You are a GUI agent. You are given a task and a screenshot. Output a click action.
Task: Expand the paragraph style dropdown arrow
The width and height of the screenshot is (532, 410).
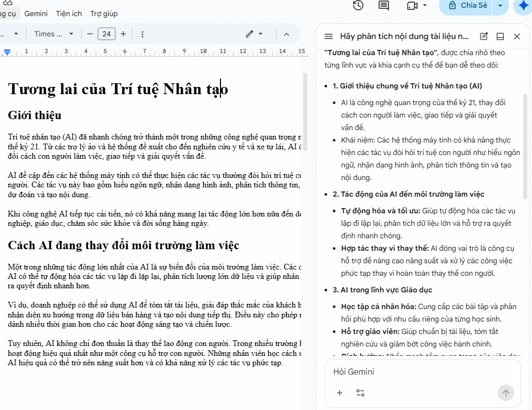tap(16, 34)
